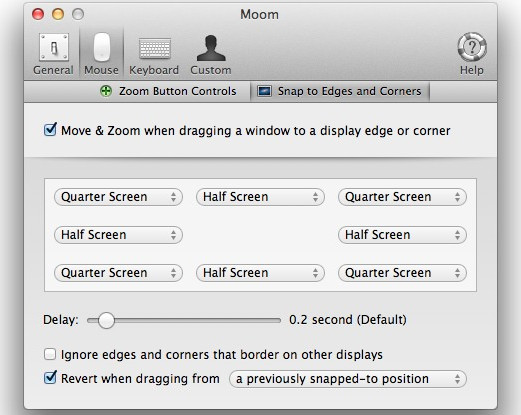
Task: Open the General preferences icon
Action: point(53,47)
